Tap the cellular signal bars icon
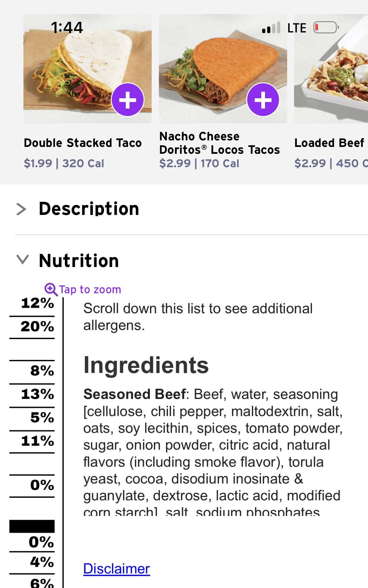Viewport: 368px width, 588px height. pyautogui.click(x=271, y=27)
